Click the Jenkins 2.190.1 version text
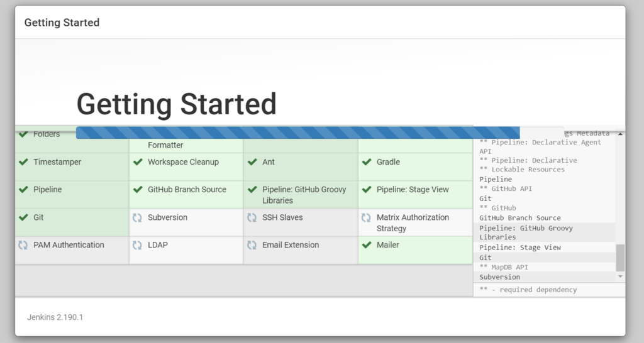 coord(55,317)
